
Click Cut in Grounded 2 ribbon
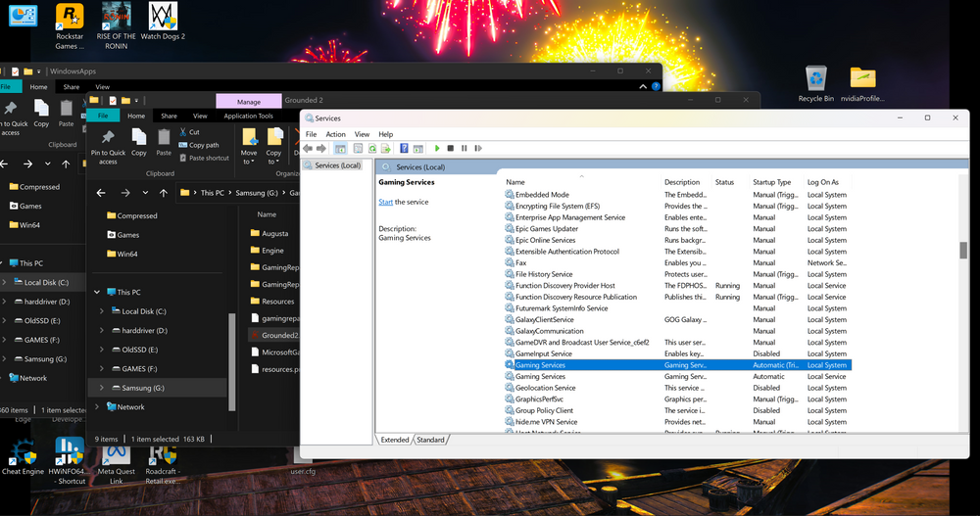click(189, 132)
